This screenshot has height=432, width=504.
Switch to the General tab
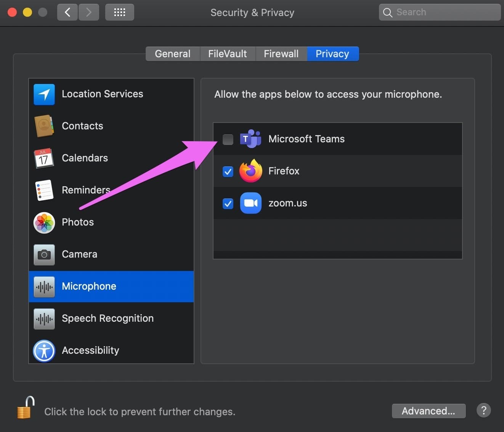173,54
